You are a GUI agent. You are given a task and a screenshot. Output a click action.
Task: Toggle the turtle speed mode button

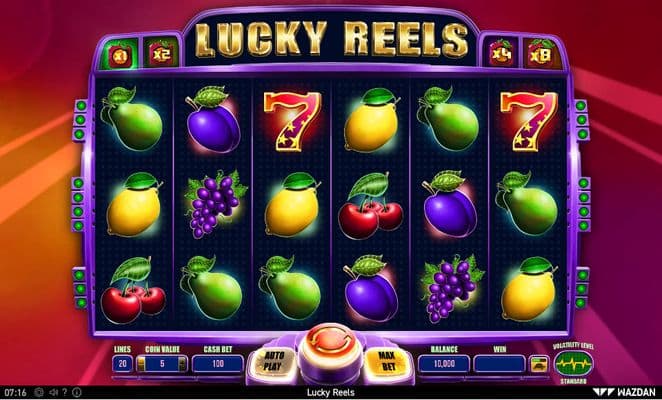tap(539, 364)
